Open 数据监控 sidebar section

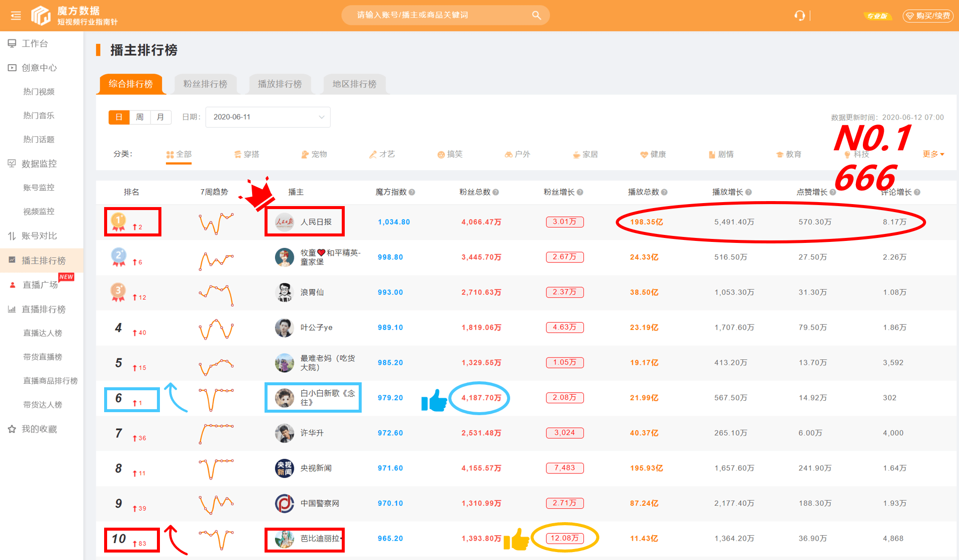39,164
